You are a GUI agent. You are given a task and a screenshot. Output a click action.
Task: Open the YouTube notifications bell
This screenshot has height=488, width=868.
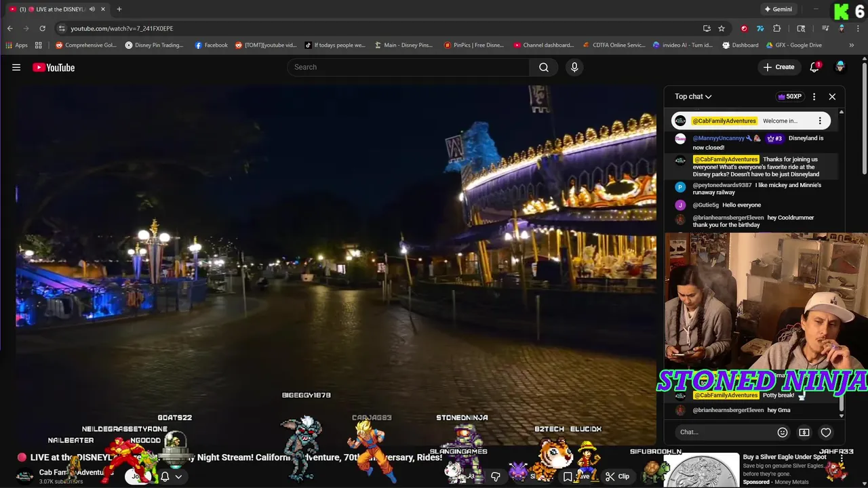pyautogui.click(x=814, y=67)
